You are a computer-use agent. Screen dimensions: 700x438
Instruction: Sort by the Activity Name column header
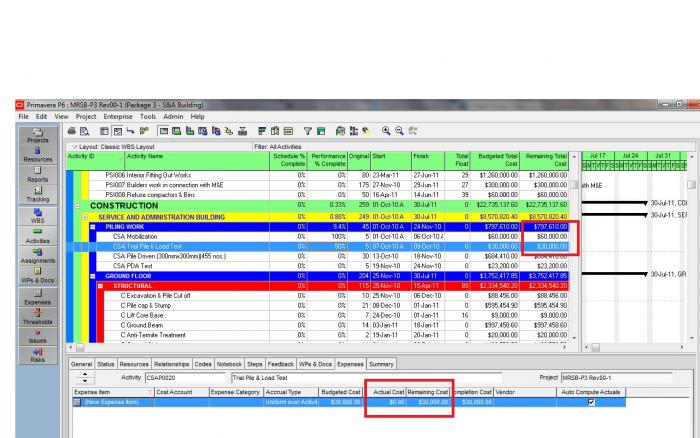tap(197, 161)
